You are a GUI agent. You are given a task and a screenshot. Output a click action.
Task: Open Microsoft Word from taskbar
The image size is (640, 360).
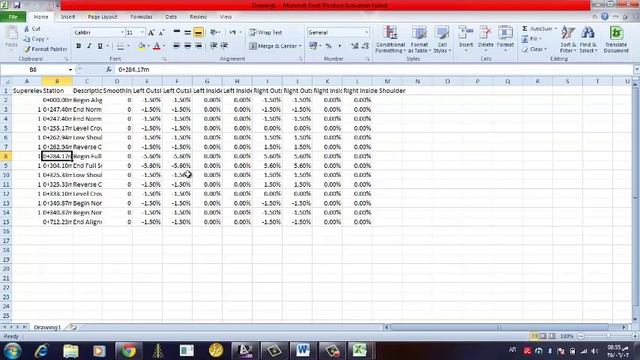click(302, 351)
